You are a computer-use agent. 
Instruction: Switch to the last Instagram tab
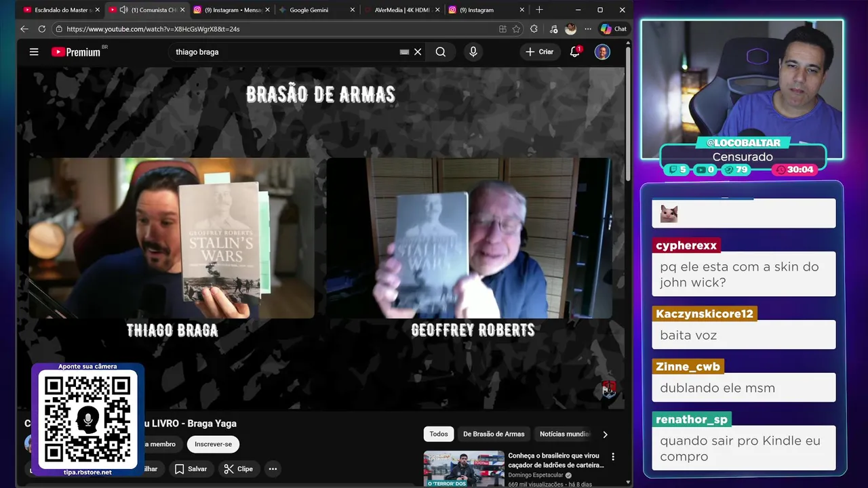coord(486,10)
